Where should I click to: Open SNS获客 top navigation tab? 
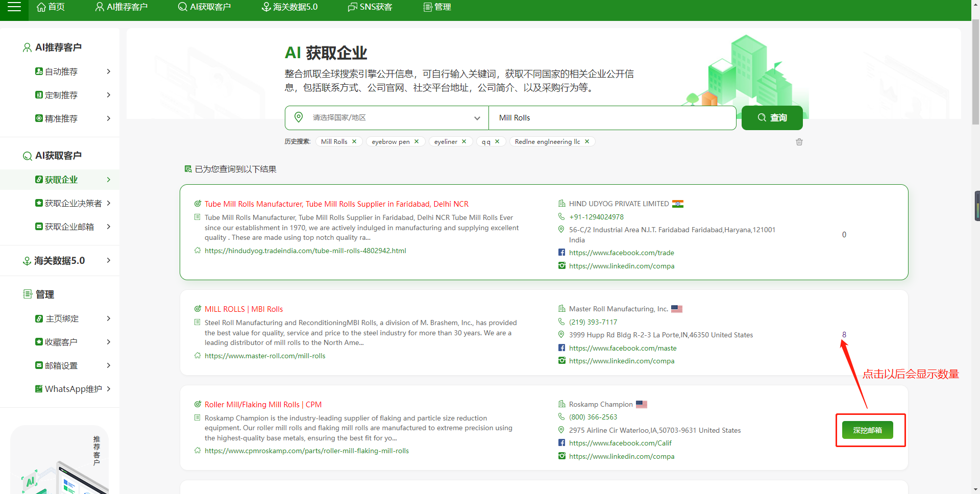point(370,7)
